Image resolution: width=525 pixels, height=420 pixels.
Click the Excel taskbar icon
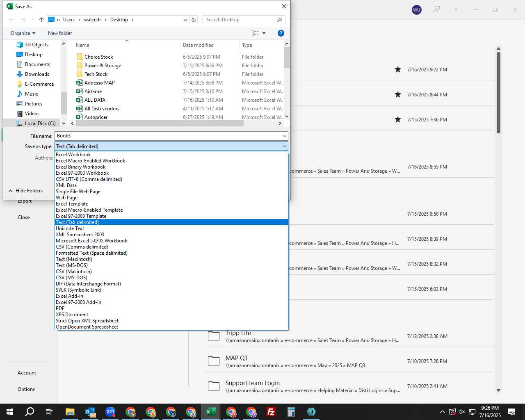(211, 412)
